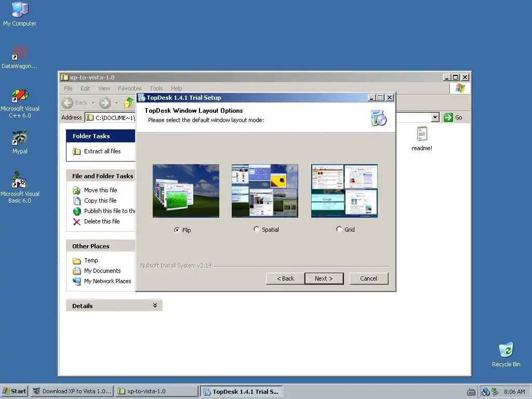Click the TopDesk setup title bar icon

tap(141, 98)
